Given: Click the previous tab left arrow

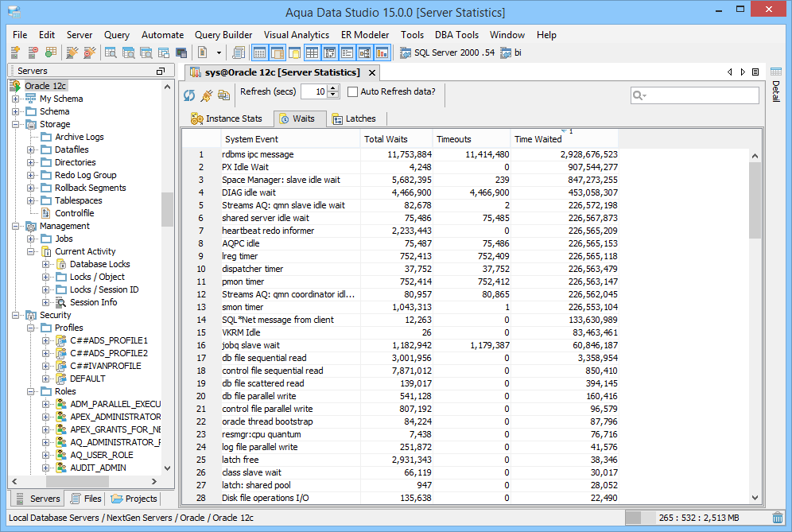Looking at the screenshot, I should [x=729, y=72].
